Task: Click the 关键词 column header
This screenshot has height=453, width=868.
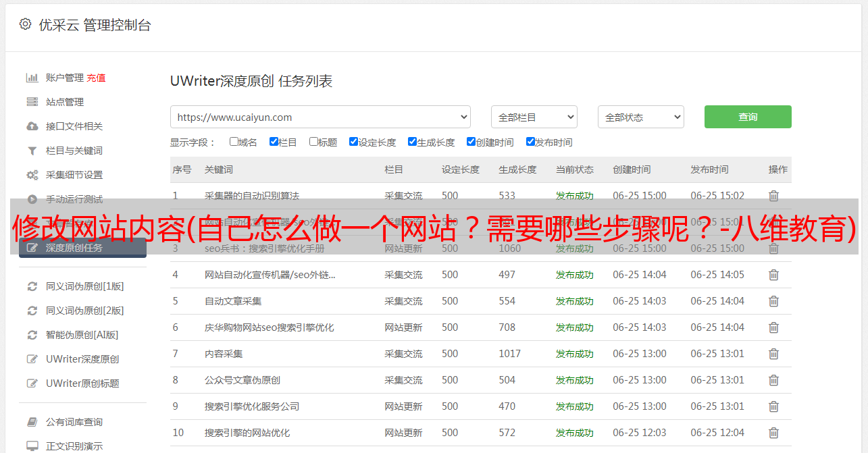Action: tap(219, 169)
